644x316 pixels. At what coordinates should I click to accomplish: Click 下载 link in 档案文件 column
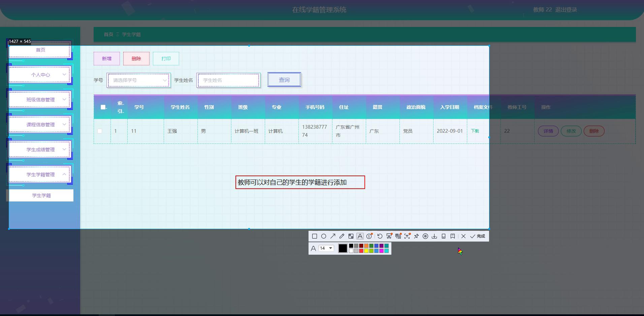475,131
